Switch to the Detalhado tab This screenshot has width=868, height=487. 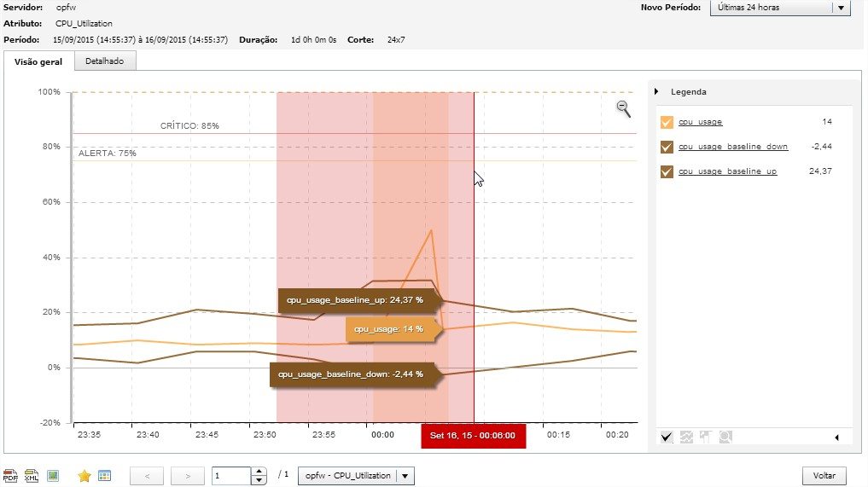click(104, 61)
